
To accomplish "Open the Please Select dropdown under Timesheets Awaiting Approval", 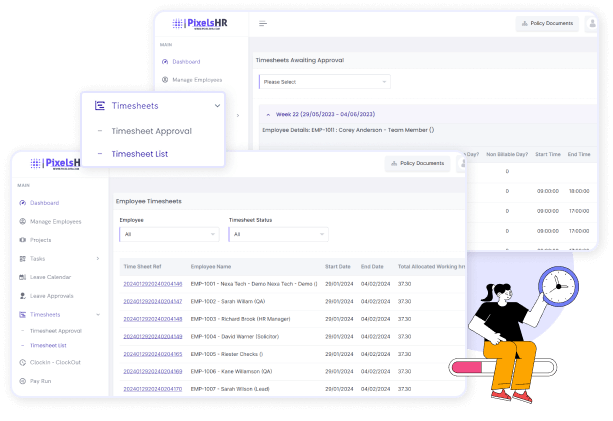I will [323, 82].
